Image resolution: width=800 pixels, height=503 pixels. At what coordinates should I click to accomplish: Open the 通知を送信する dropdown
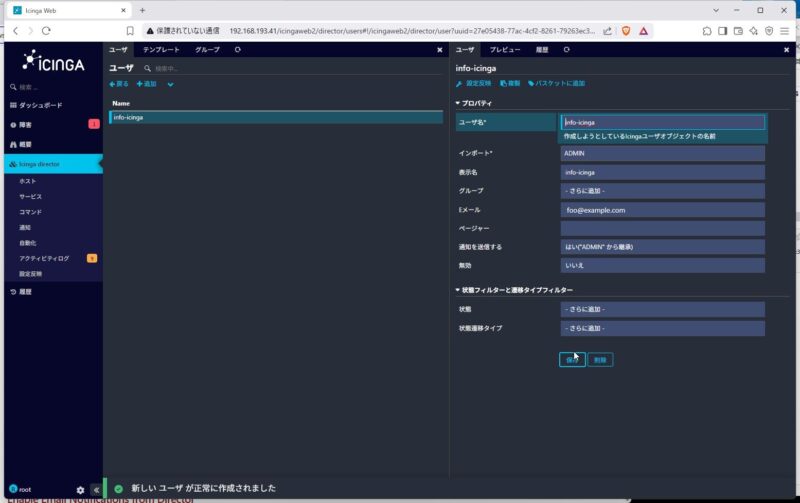663,246
